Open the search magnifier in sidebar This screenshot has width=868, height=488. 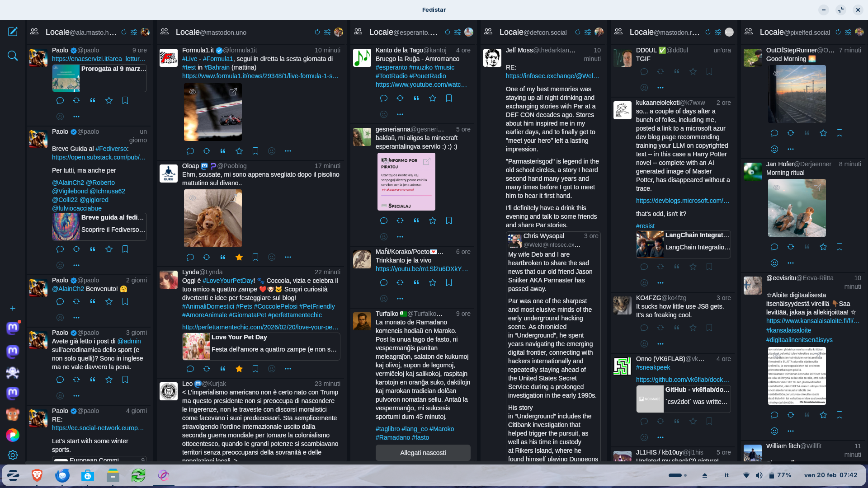pos(13,56)
